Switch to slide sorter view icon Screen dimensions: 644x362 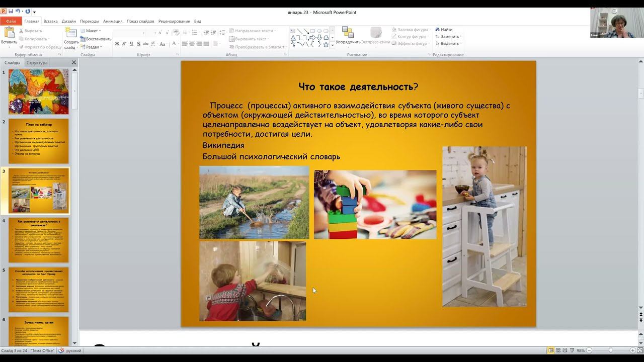tap(558, 350)
